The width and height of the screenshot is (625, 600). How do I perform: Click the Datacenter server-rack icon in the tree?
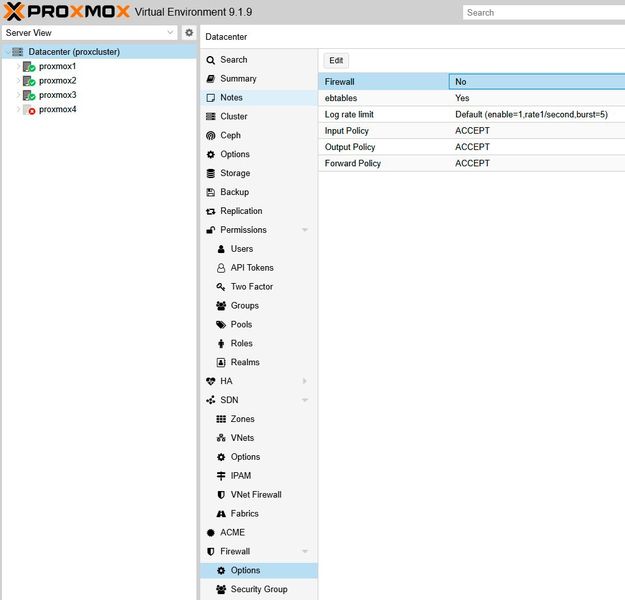coord(18,52)
